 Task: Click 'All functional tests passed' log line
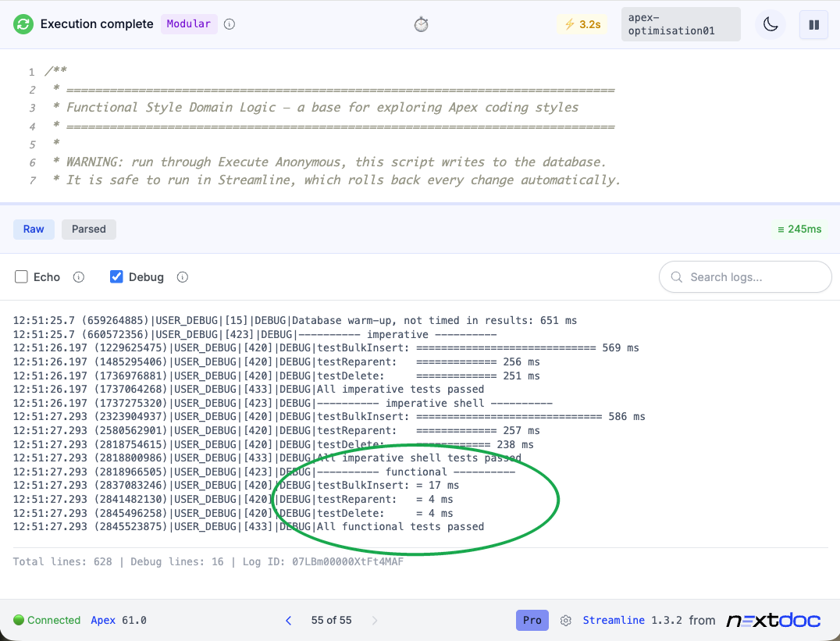click(248, 526)
